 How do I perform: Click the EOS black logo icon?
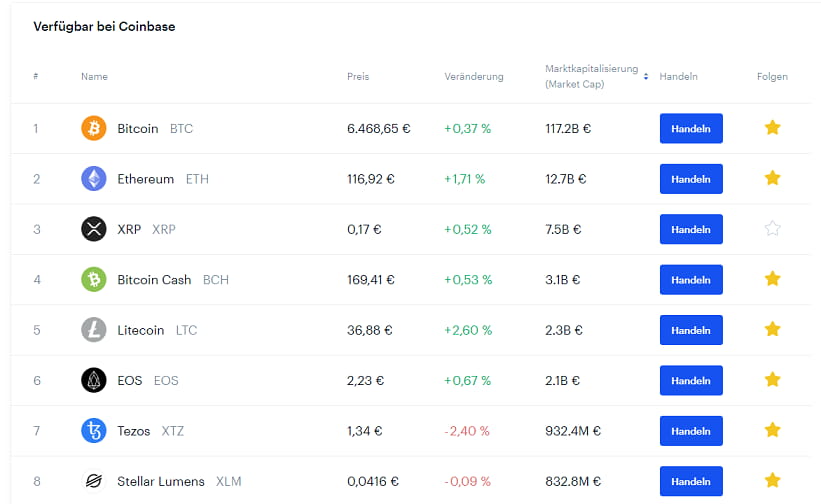(x=94, y=380)
